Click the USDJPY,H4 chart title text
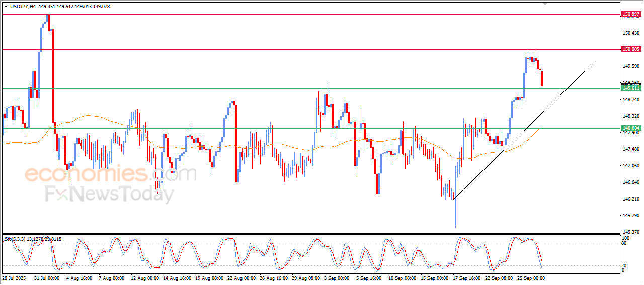The height and width of the screenshot is (285, 644). (23, 7)
